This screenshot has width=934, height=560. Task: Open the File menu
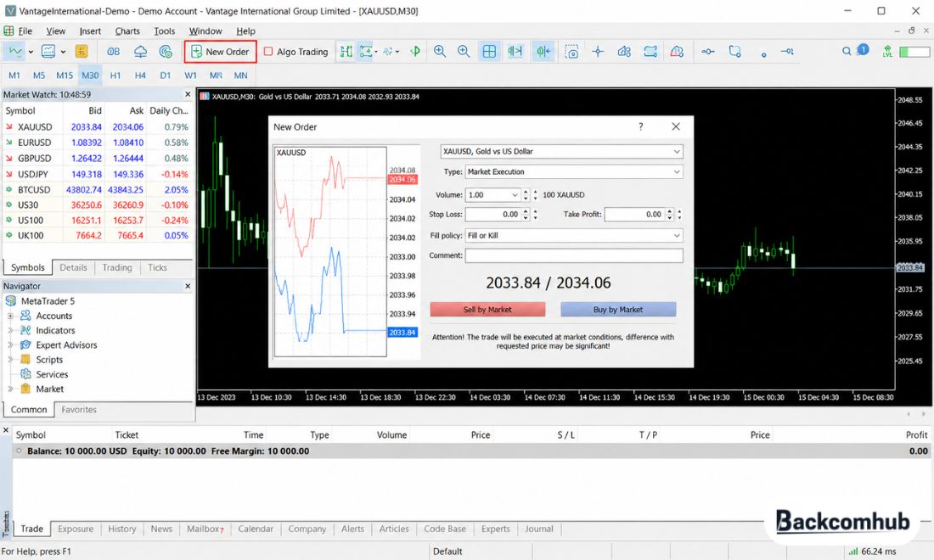[x=25, y=31]
